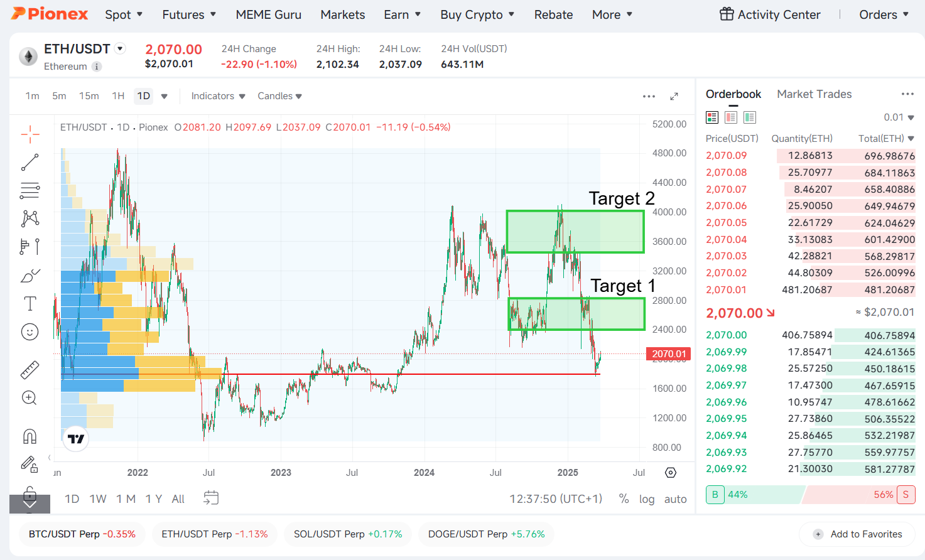
Task: Activate the magnet snap mode
Action: click(30, 436)
